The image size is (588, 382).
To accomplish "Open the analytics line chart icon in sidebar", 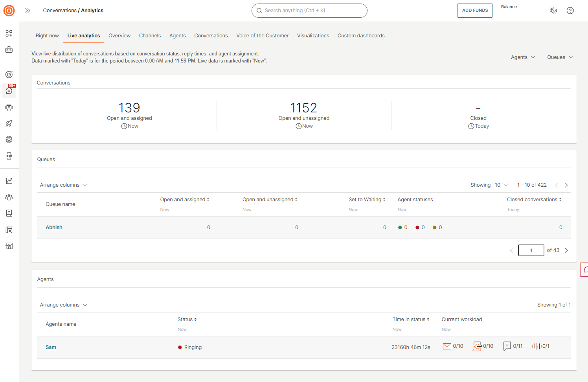I will tap(9, 181).
